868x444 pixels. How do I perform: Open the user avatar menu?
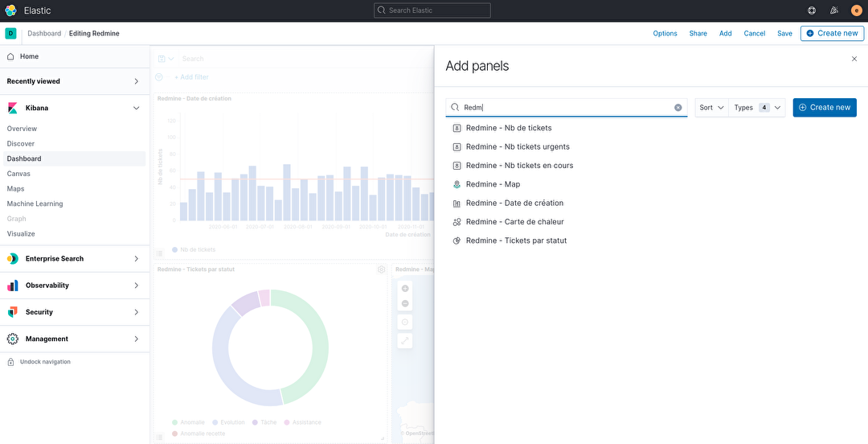[857, 10]
